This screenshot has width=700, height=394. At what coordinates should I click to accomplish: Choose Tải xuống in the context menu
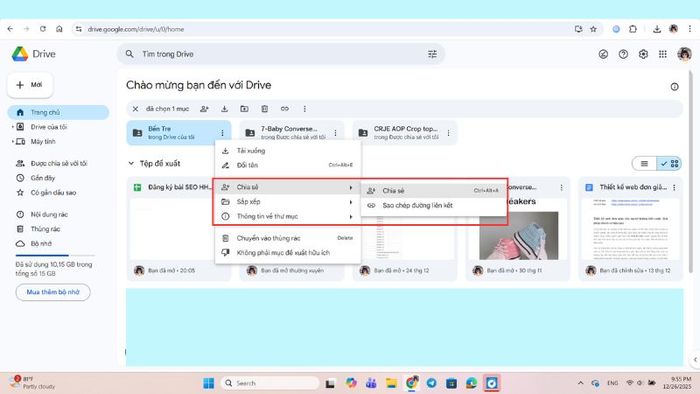288,151
